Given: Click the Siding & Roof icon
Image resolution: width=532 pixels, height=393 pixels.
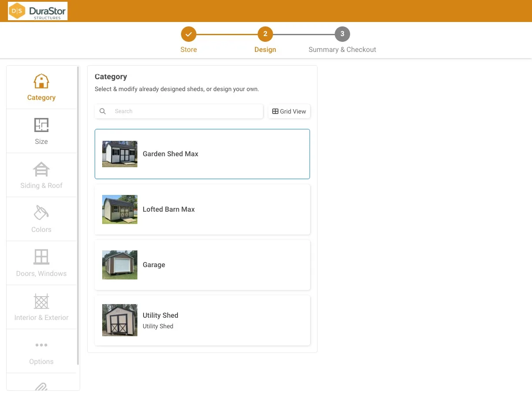Looking at the screenshot, I should click(x=41, y=169).
